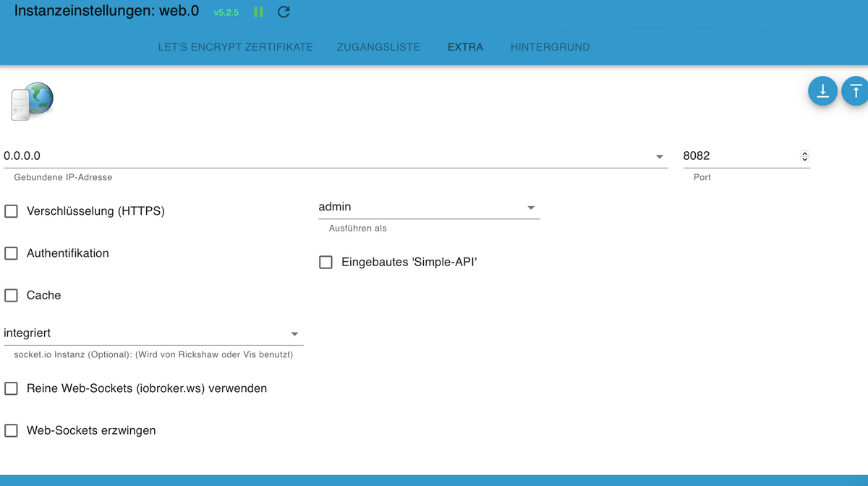Click the socket.io Instanz helper text

pos(153,355)
